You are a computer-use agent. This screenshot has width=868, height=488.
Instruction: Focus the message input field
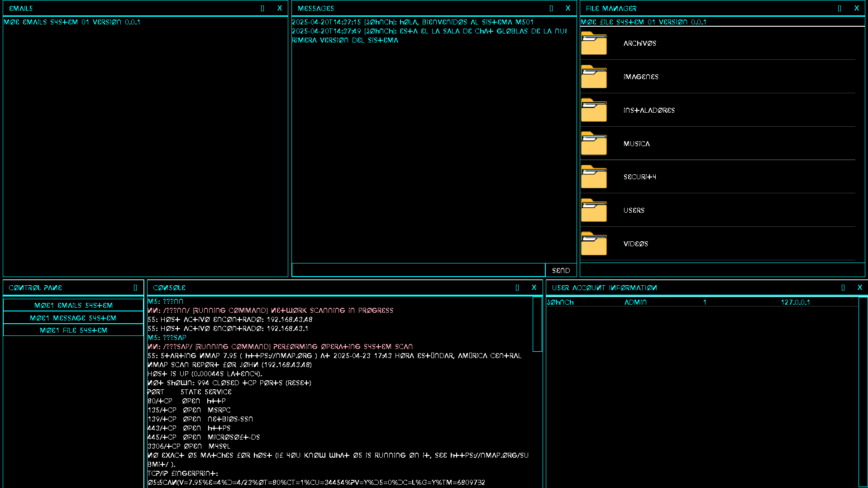point(419,270)
